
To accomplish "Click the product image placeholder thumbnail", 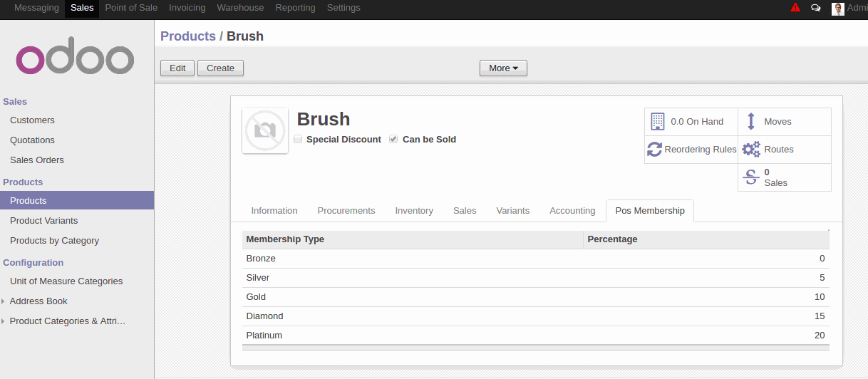I will [265, 130].
